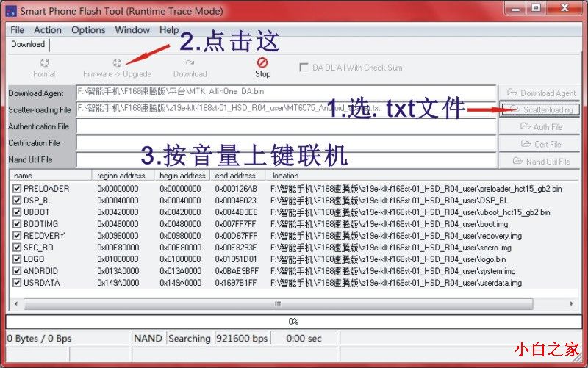Toggle the BOOTIMG partition checkbox
588x368 pixels.
17,224
